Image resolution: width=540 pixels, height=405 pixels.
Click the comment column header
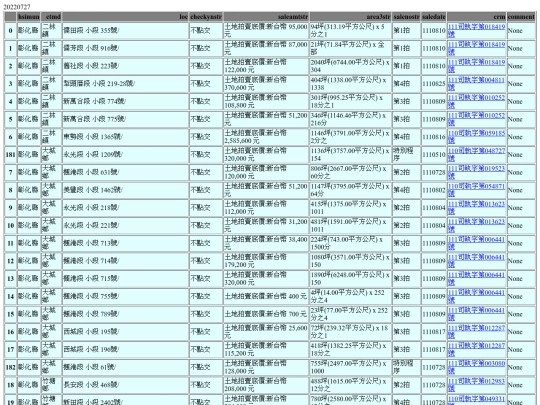(x=521, y=17)
